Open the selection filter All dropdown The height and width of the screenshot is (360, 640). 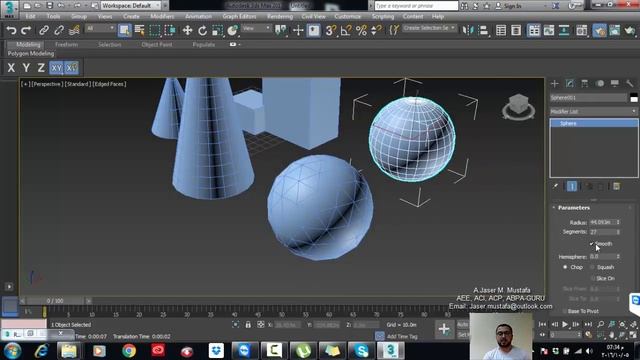coord(100,28)
